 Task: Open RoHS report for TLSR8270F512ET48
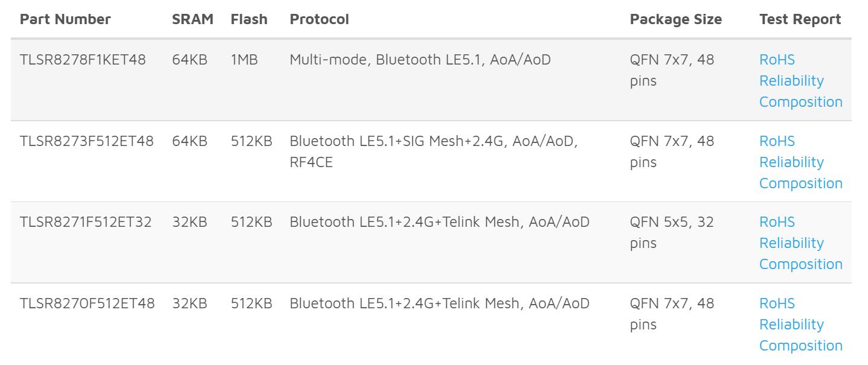pyautogui.click(x=777, y=303)
